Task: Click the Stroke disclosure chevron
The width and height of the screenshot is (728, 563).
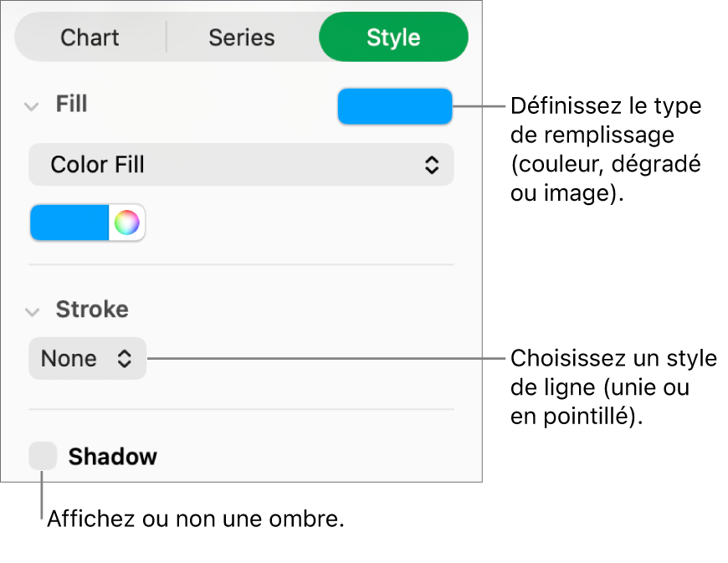Action: click(32, 310)
